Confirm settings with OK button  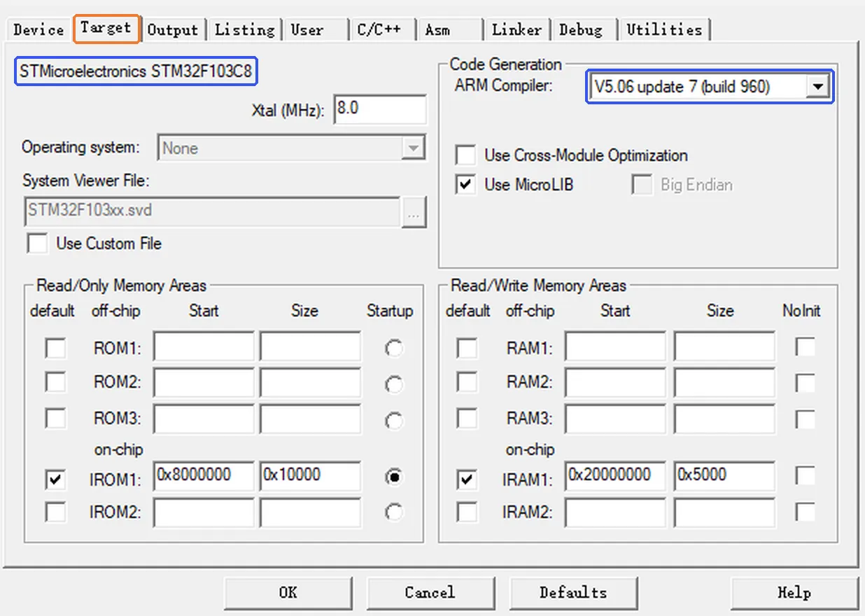(288, 593)
